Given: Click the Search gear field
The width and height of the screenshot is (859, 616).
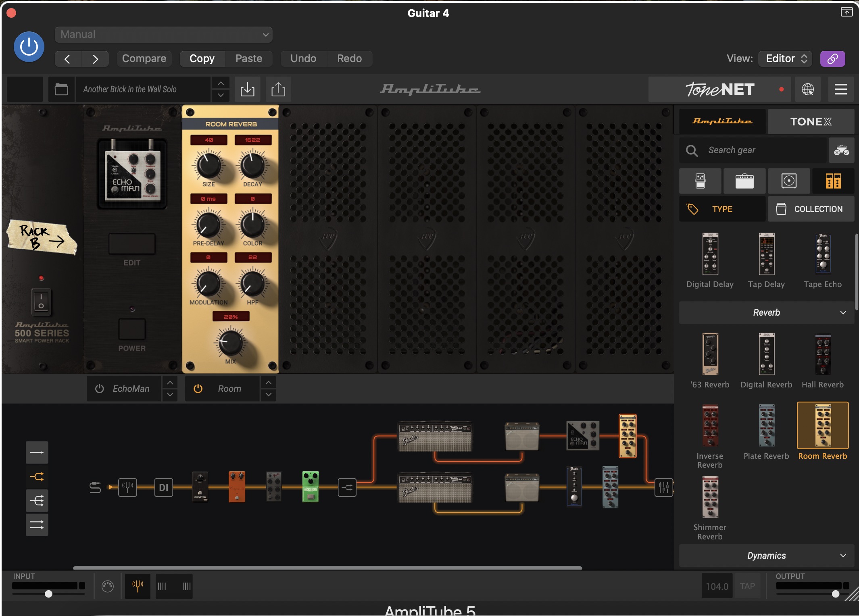Looking at the screenshot, I should [x=753, y=150].
